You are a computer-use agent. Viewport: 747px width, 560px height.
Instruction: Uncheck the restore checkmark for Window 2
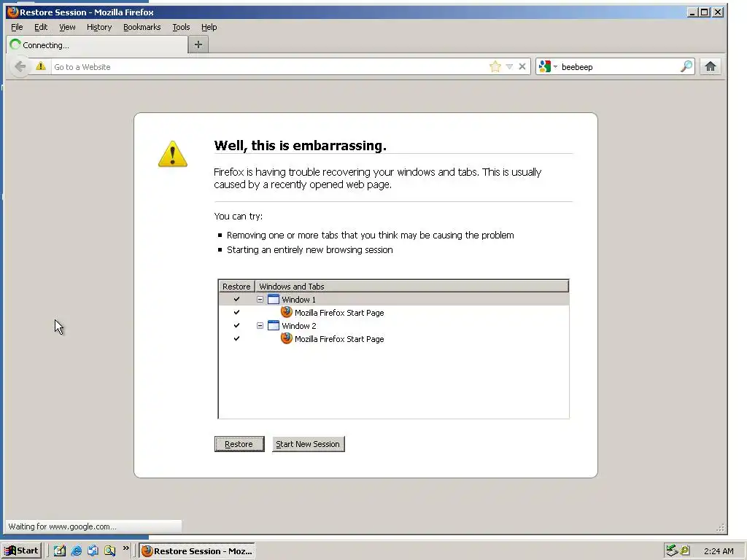237,326
